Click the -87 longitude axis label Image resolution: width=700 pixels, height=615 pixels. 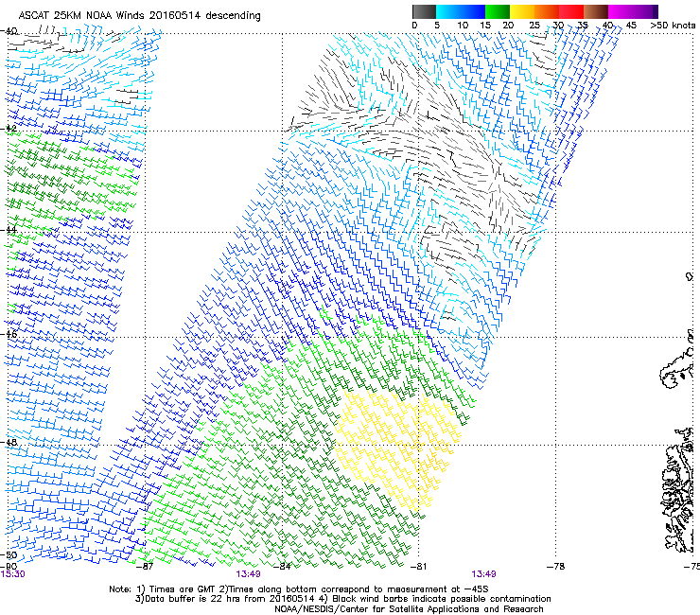145,567
